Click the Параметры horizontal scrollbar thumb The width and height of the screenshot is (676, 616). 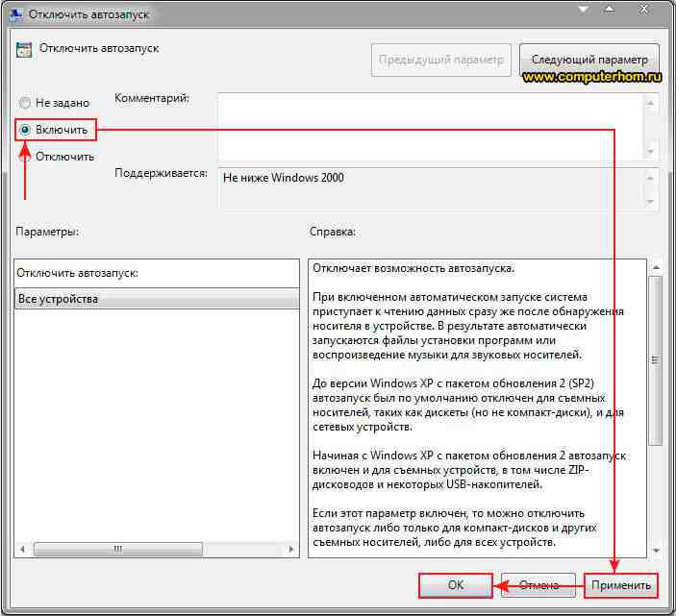click(117, 550)
